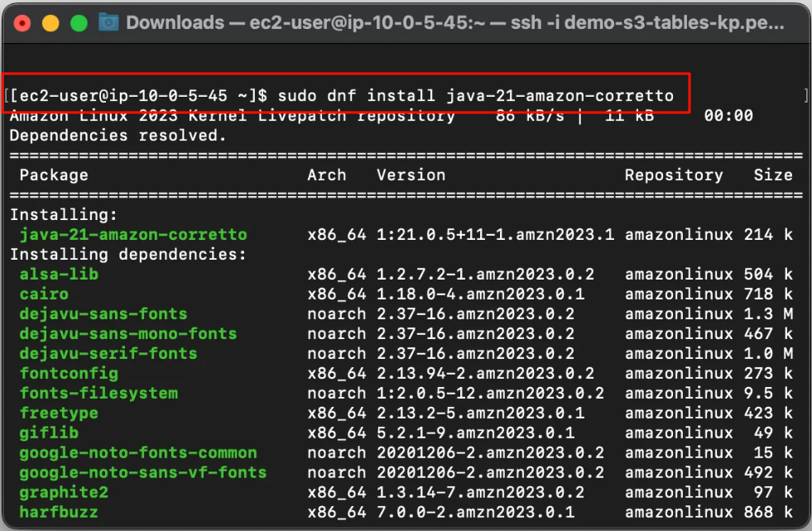Click the Version column header
Viewport: 812px width, 531px height.
(411, 175)
